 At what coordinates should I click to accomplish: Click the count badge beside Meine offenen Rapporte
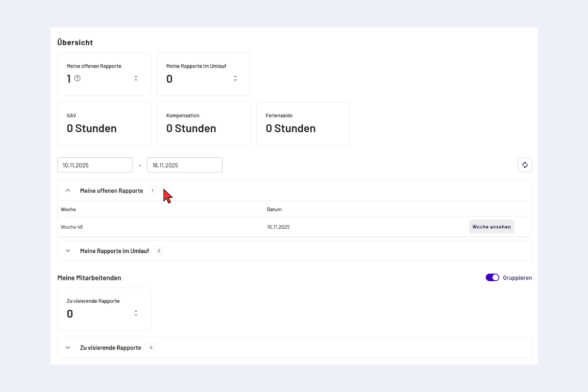tap(152, 191)
